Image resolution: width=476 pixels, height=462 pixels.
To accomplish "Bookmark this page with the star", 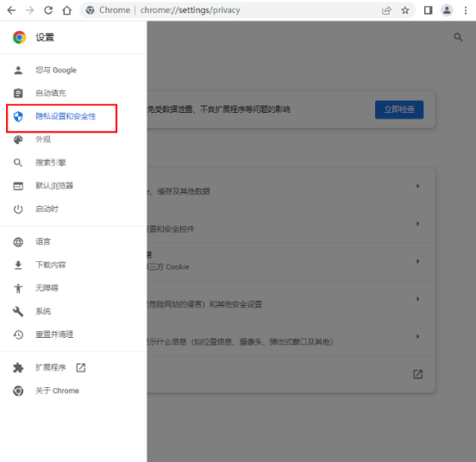I will point(405,10).
